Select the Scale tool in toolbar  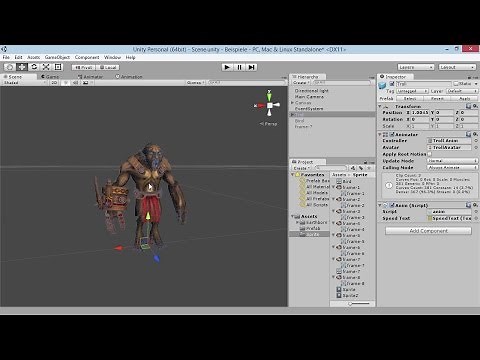click(46, 67)
